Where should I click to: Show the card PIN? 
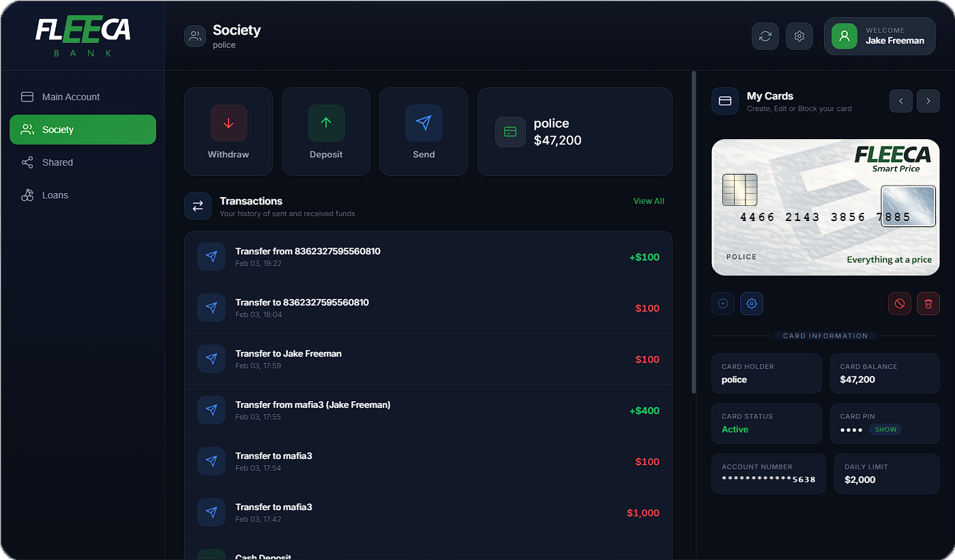[x=885, y=430]
